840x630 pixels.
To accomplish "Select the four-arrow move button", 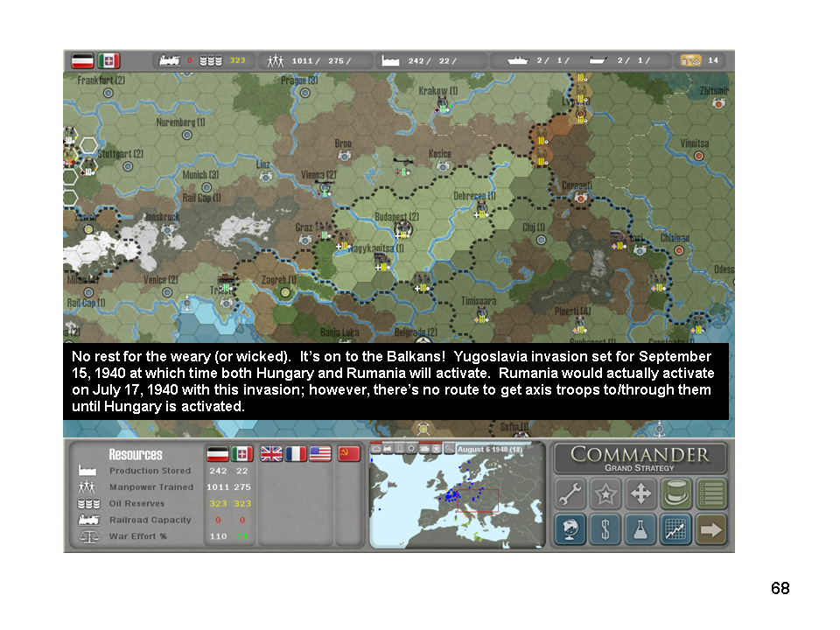I will point(640,494).
